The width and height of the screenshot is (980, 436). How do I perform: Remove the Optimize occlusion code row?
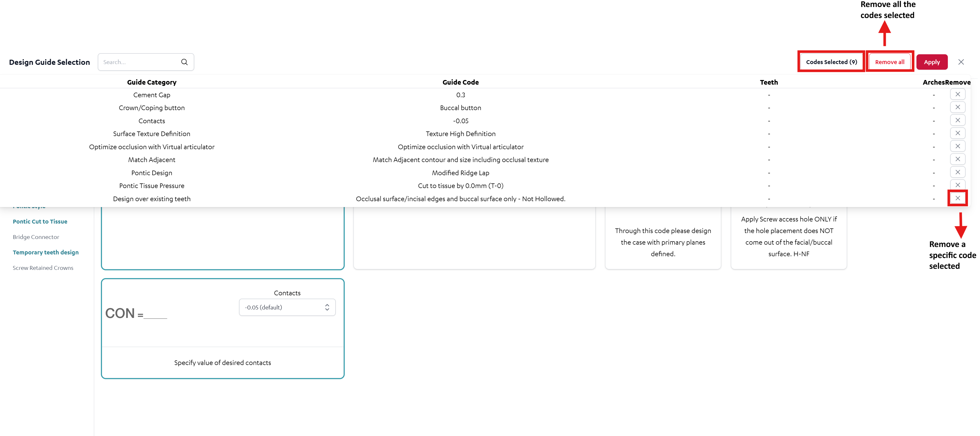click(x=958, y=146)
